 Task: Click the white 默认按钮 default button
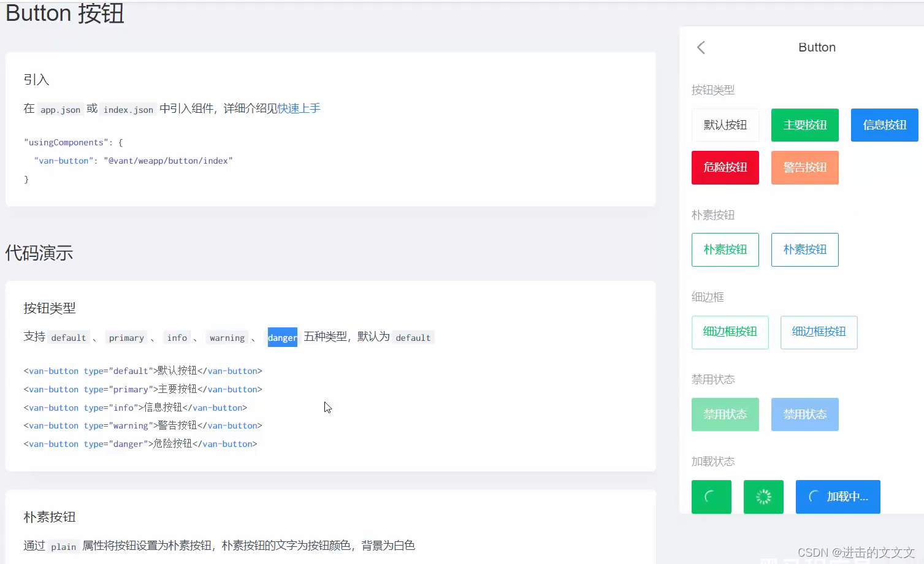725,124
